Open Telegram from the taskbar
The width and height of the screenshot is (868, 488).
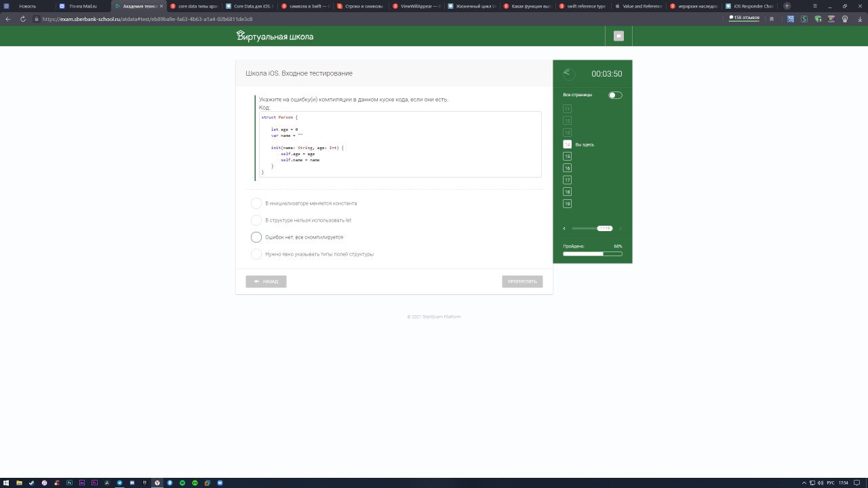coord(119,483)
